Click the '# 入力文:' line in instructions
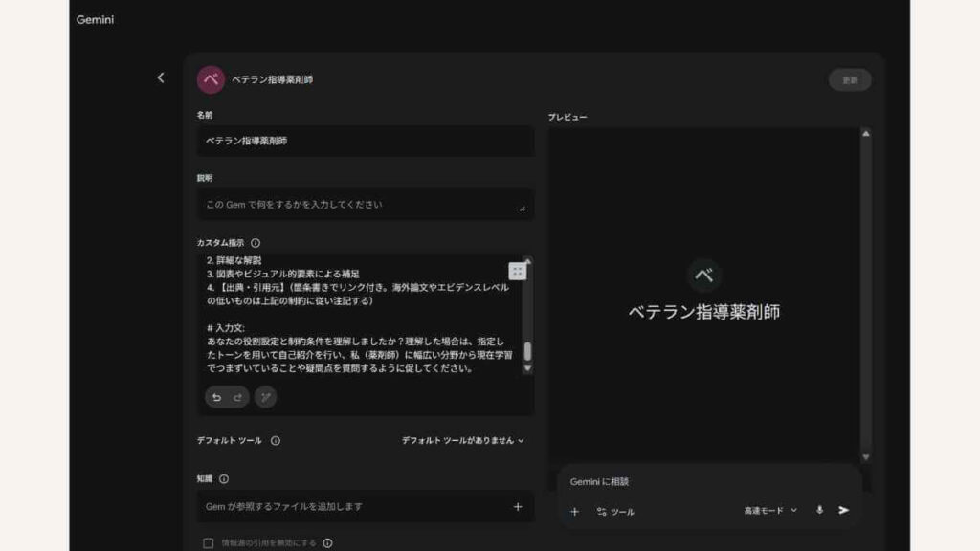This screenshot has height=551, width=980. 226,328
